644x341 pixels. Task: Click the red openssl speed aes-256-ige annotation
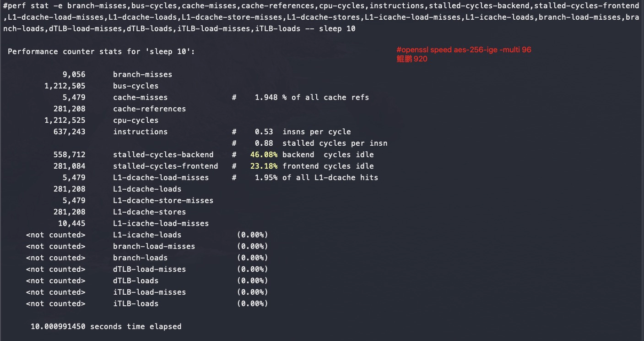(x=464, y=49)
